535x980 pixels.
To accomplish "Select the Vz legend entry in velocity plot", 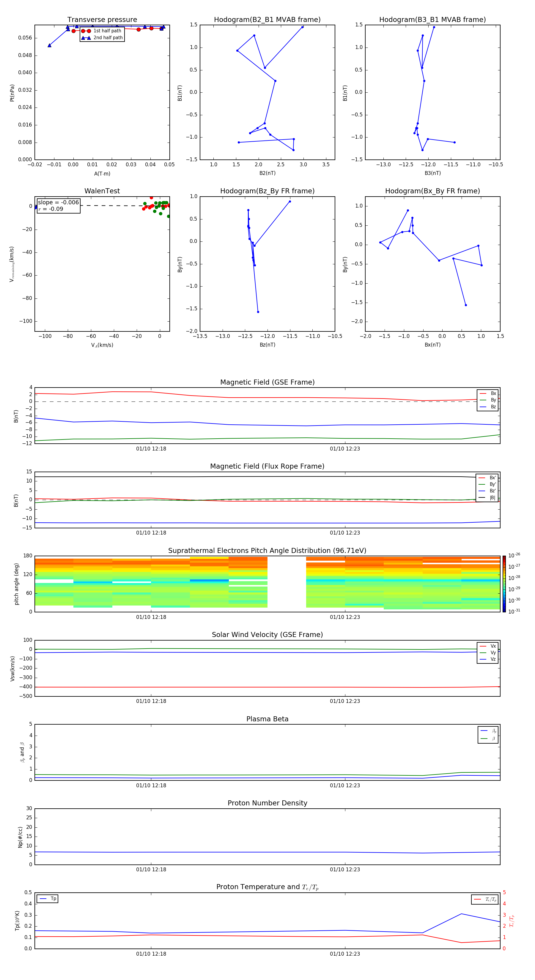I will click(488, 659).
